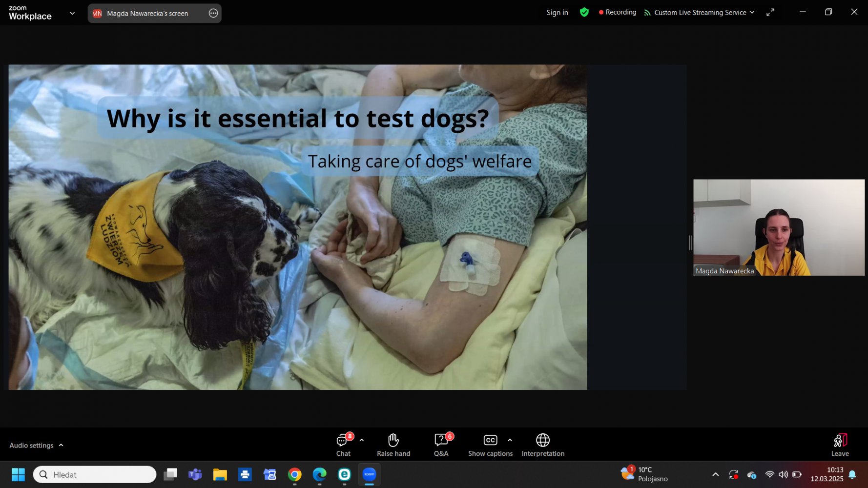
Task: Expand Custom Live Streaming Service menu
Action: (699, 13)
